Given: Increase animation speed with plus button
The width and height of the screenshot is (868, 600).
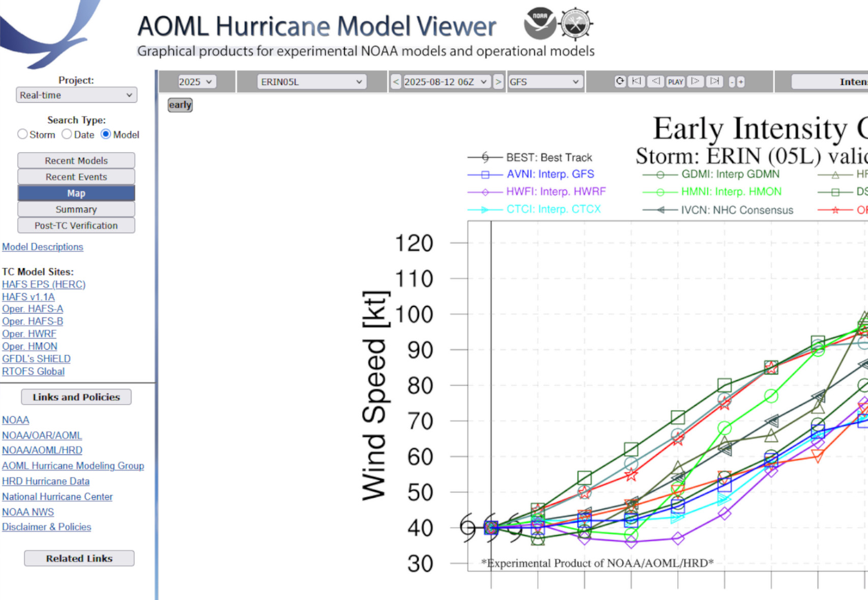Looking at the screenshot, I should pos(741,82).
